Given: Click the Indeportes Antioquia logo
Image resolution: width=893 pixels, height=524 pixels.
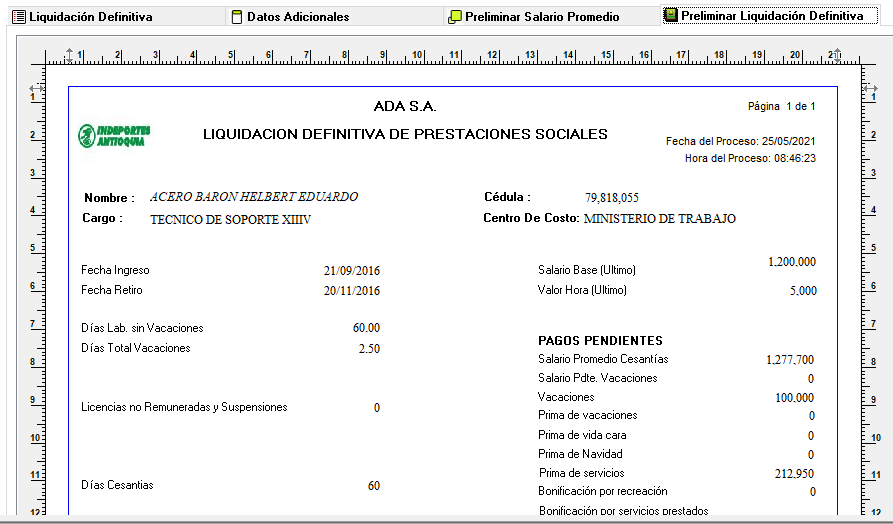Looking at the screenshot, I should 115,136.
